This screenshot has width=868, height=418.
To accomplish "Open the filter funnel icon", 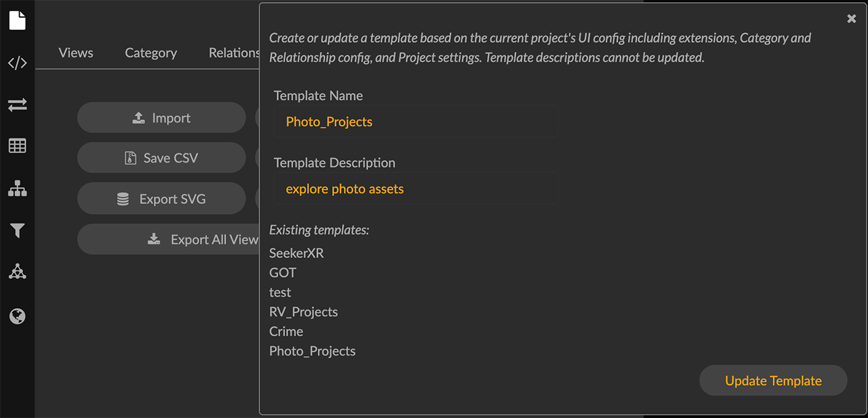I will click(16, 230).
